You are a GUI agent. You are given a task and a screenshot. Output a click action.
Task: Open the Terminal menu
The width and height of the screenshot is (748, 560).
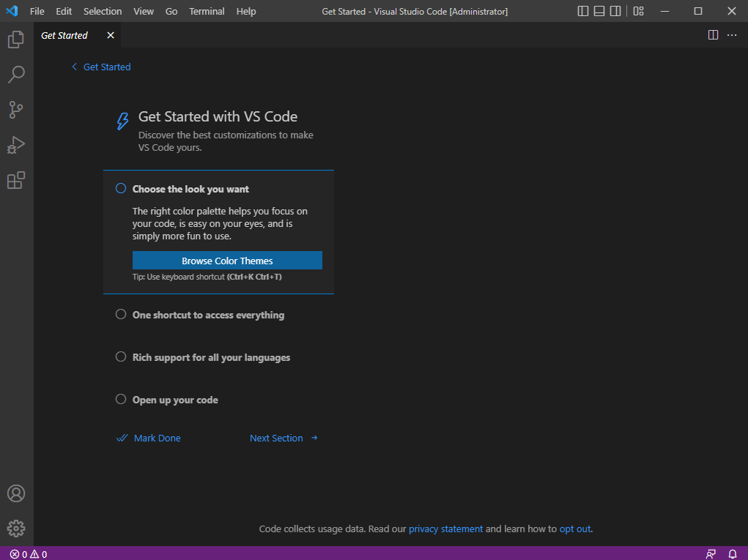click(x=207, y=11)
